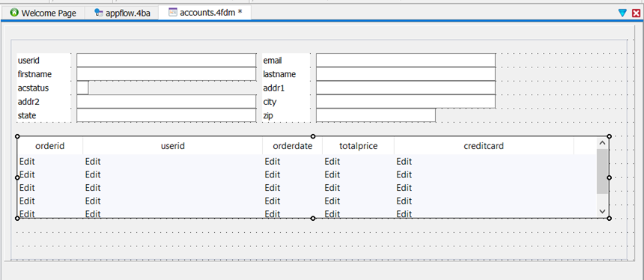The width and height of the screenshot is (644, 280).
Task: Click the table's right-middle resize handle
Action: pos(609,177)
